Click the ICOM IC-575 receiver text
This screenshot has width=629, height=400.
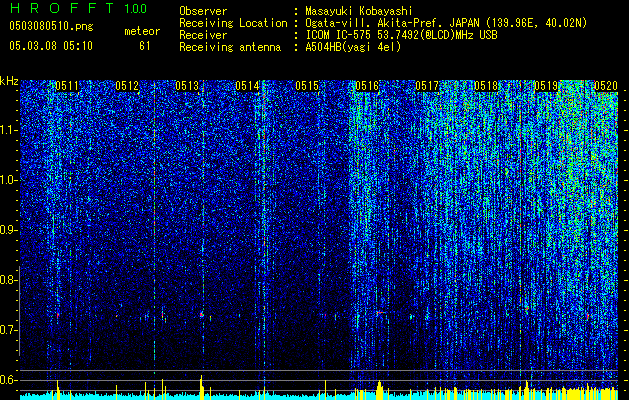[x=401, y=35]
